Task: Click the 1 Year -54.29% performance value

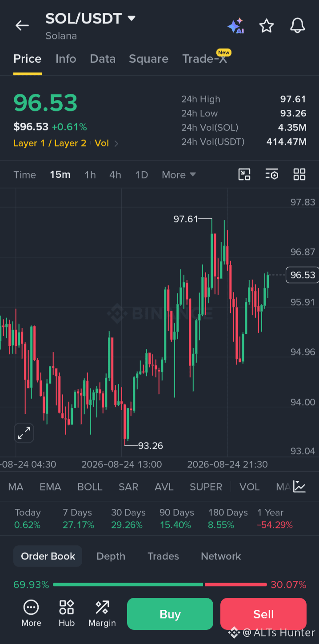Action: coord(275,525)
